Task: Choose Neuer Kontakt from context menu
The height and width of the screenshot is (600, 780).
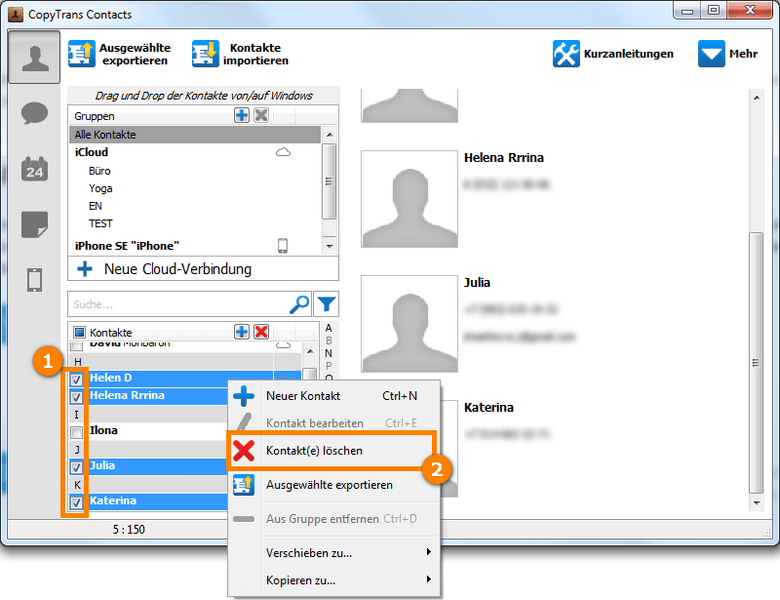Action: click(x=334, y=396)
